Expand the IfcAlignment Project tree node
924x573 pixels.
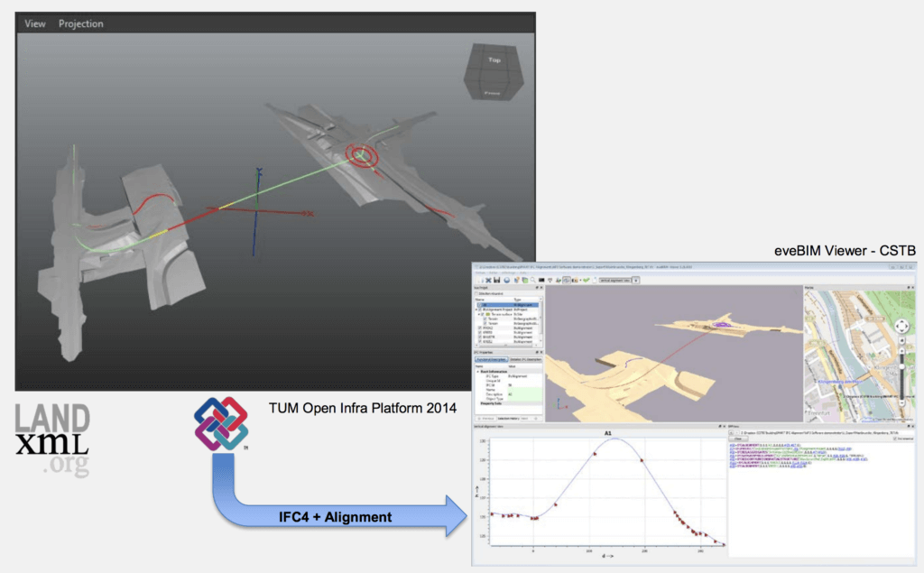click(476, 310)
